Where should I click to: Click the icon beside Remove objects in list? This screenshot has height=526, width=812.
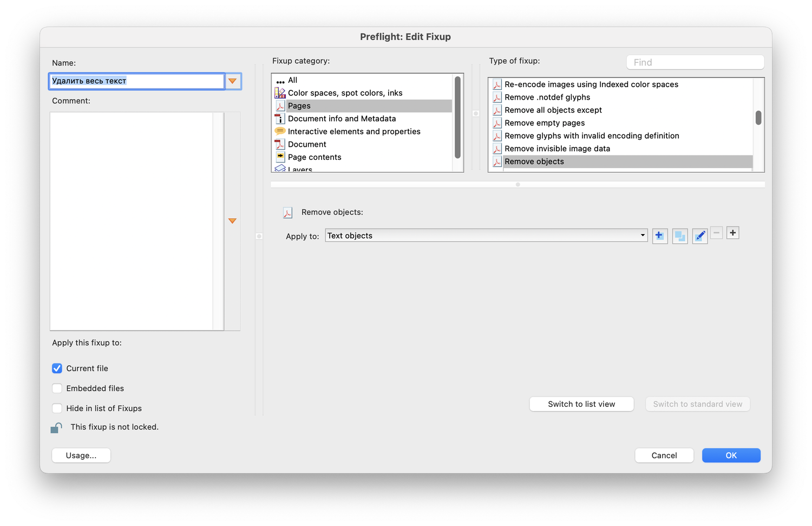pyautogui.click(x=497, y=161)
